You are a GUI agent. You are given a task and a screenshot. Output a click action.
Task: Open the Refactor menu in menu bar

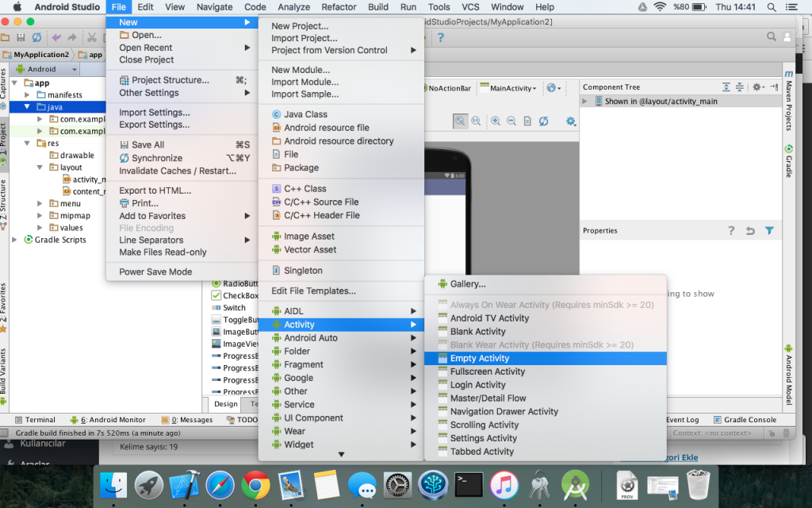coord(339,7)
